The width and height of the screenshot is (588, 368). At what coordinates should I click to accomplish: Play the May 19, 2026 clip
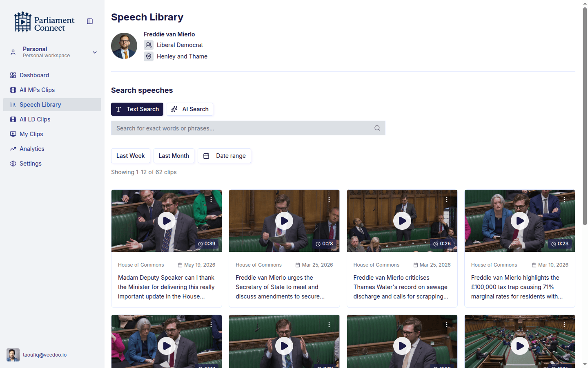pos(167,221)
